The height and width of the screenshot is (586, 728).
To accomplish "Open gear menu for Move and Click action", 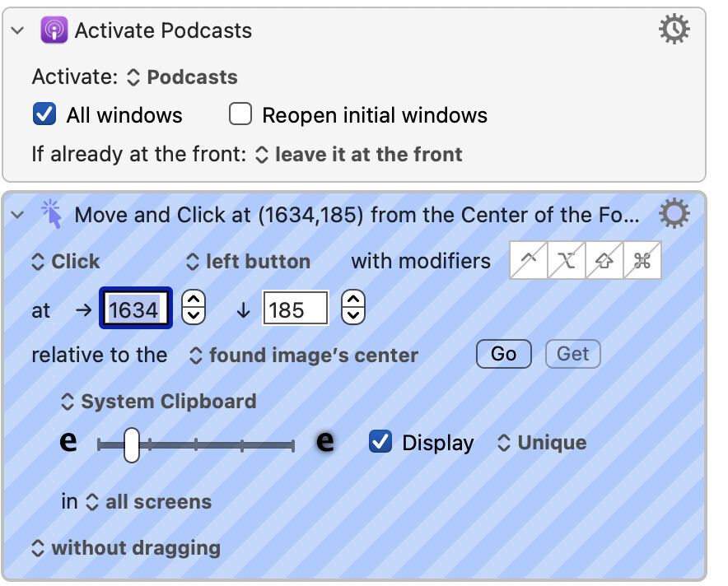I will point(674,213).
